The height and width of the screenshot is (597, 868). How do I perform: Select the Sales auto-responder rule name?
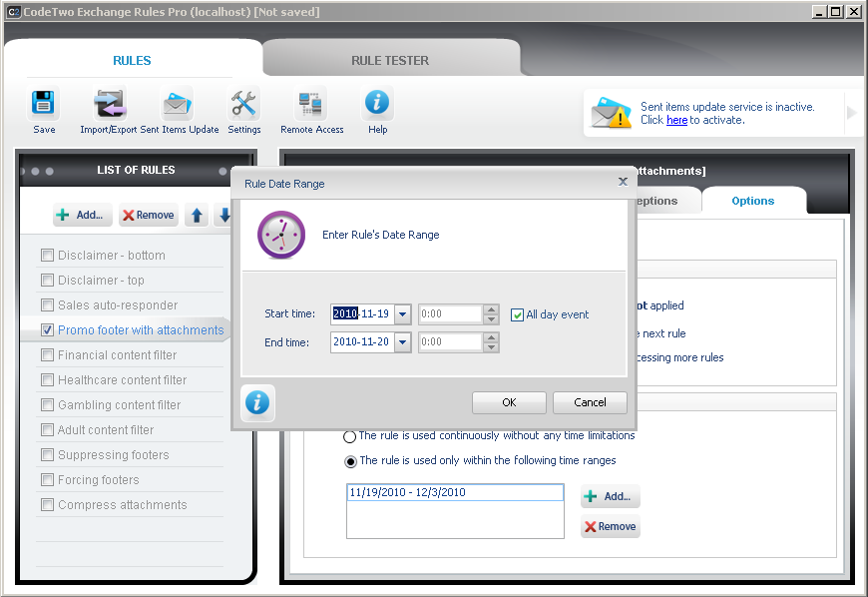tap(118, 305)
